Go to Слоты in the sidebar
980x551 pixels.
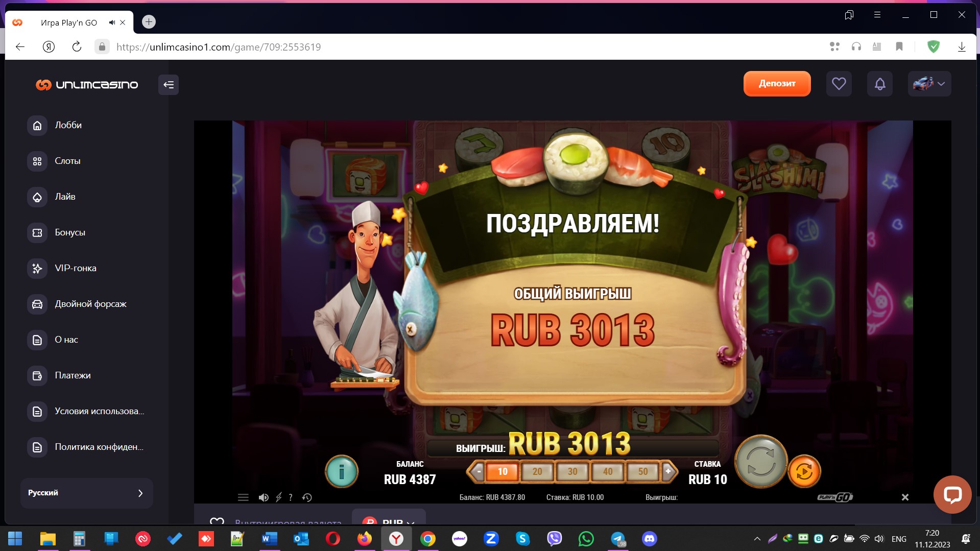67,161
